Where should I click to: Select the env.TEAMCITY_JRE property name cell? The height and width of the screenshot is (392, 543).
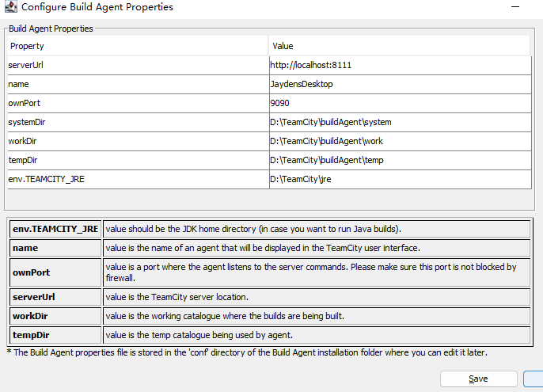pos(139,180)
